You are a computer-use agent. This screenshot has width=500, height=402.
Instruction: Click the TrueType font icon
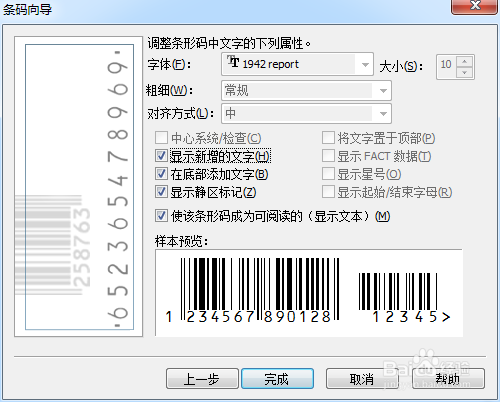point(233,62)
